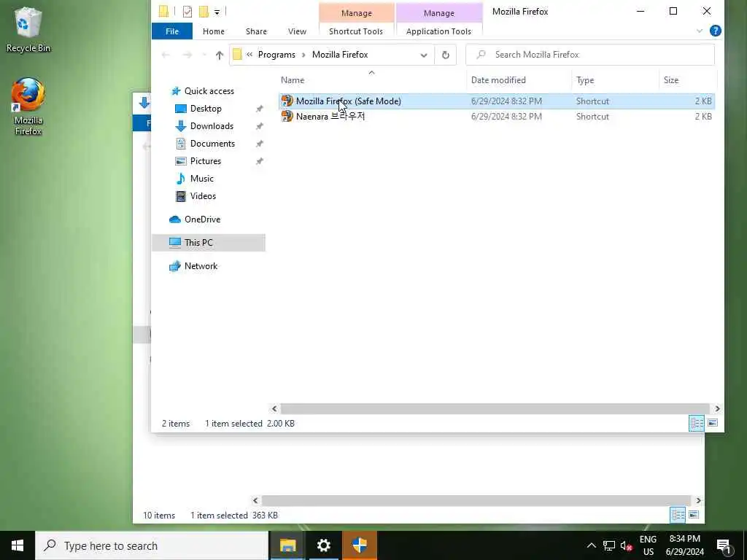The height and width of the screenshot is (560, 747).
Task: Switch front window to Large icons view
Action: 713,423
